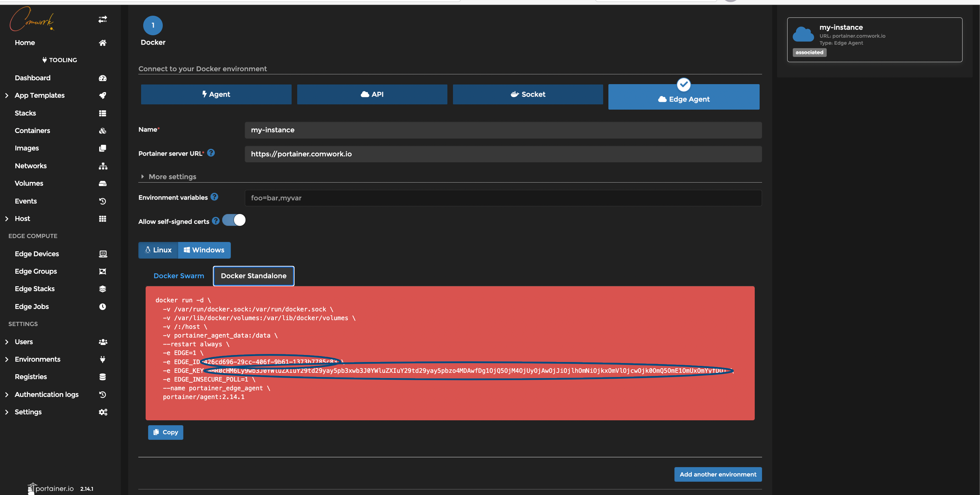Screen dimensions: 980x495
Task: Click the Events history icon
Action: click(x=103, y=201)
